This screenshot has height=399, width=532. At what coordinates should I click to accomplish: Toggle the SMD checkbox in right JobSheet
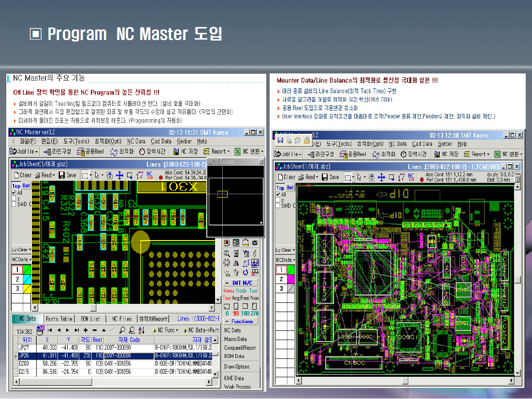[x=278, y=206]
